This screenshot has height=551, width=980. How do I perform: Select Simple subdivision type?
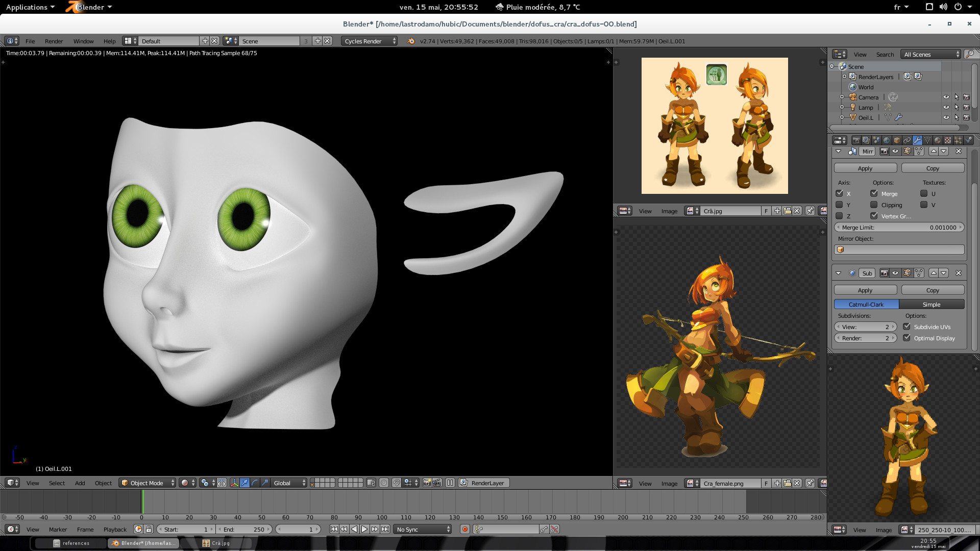932,304
